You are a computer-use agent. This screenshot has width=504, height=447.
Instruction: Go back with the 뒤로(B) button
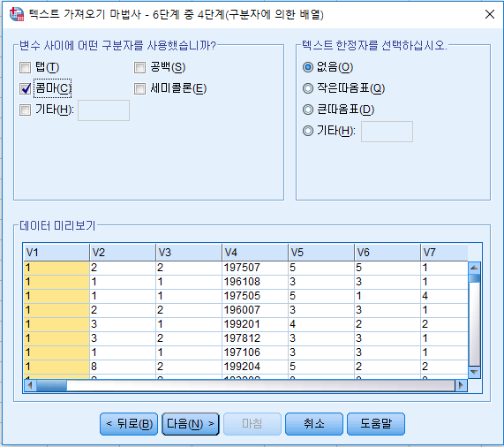129,424
